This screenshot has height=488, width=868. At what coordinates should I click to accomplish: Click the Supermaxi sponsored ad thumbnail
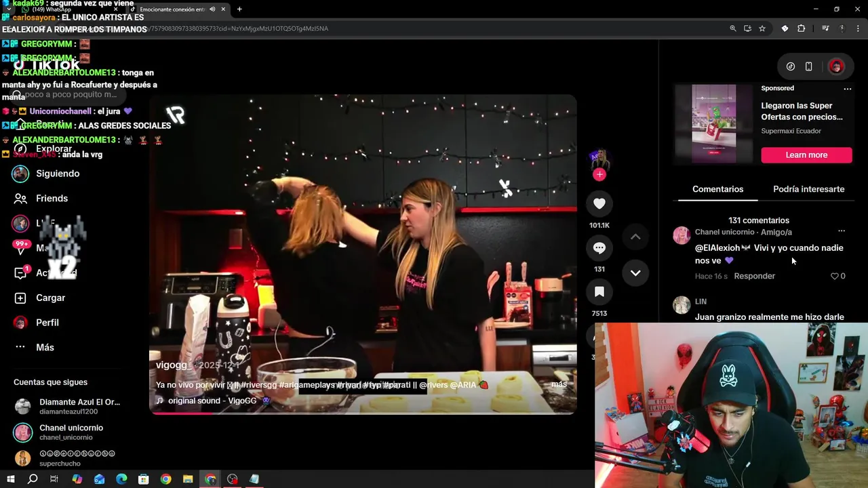[713, 123]
